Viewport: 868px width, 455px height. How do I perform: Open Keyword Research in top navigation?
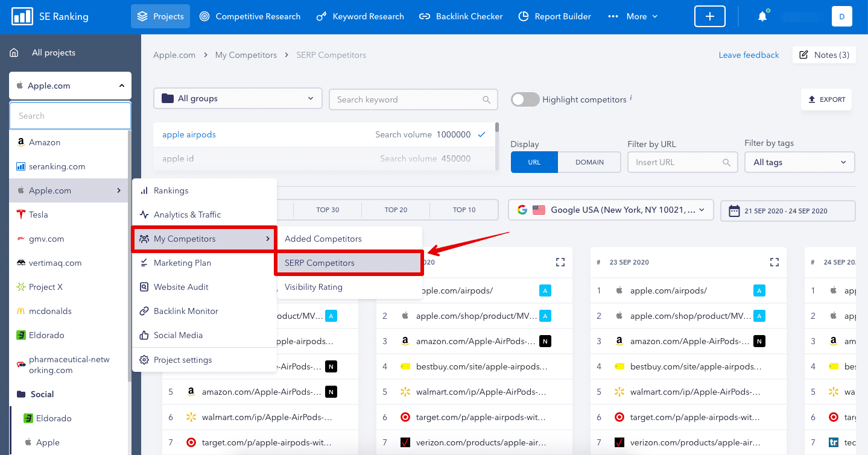click(x=361, y=16)
